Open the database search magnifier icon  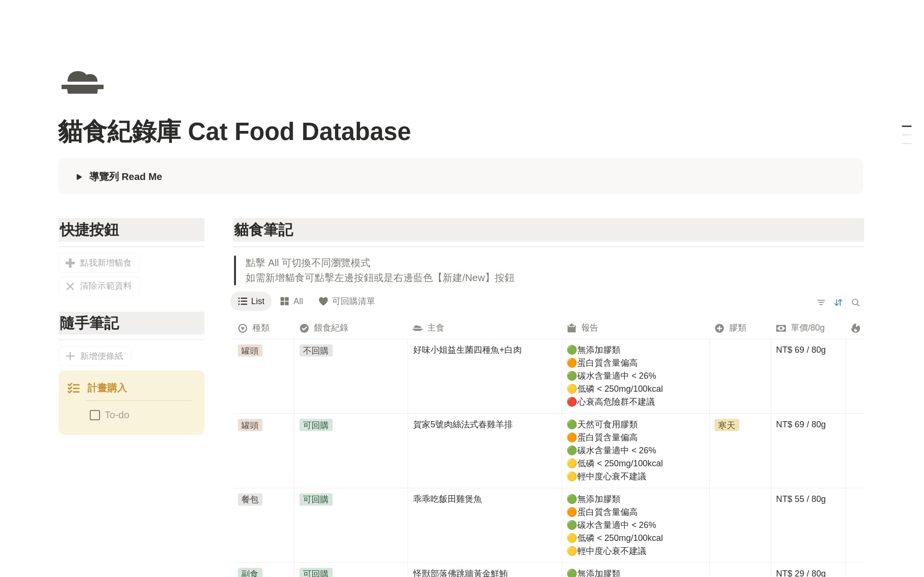(855, 302)
